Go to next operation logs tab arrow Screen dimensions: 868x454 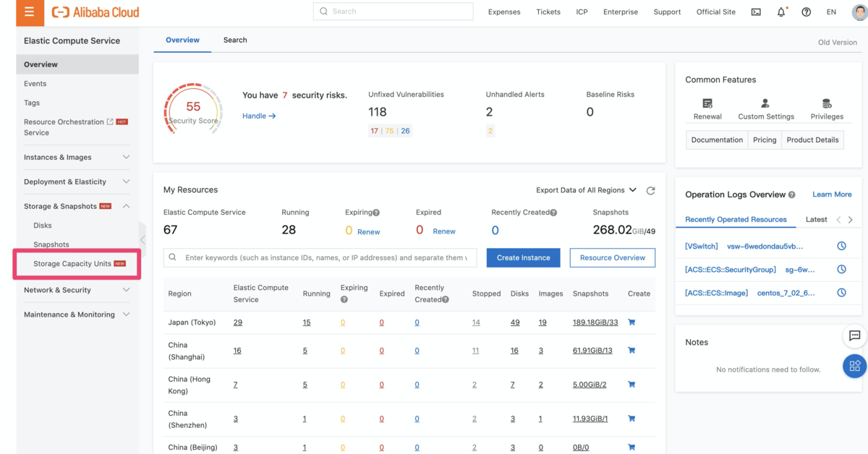pyautogui.click(x=851, y=220)
